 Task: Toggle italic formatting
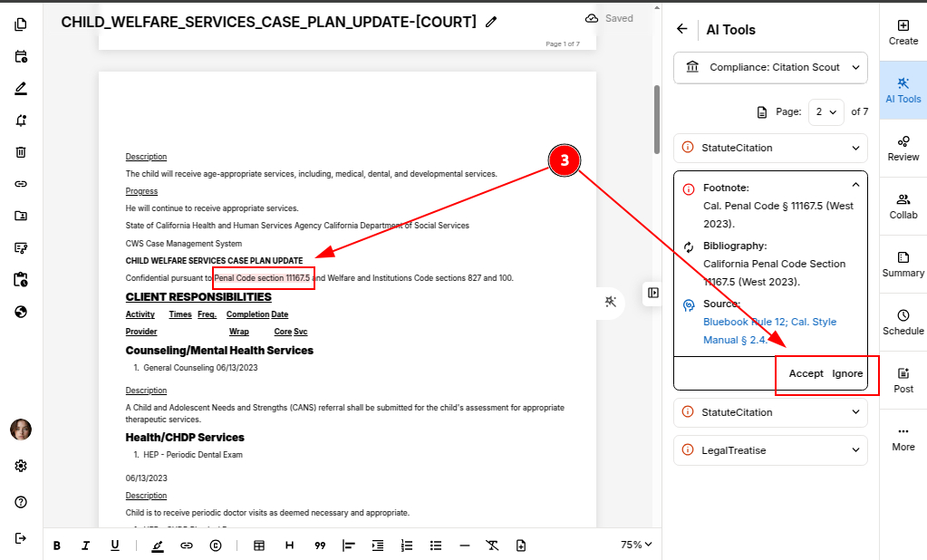point(86,546)
